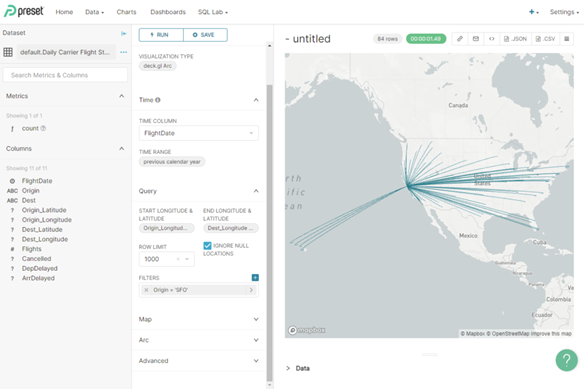Viewport: 584px width, 389px height.
Task: Go to Dashboards in top navigation
Action: 168,12
